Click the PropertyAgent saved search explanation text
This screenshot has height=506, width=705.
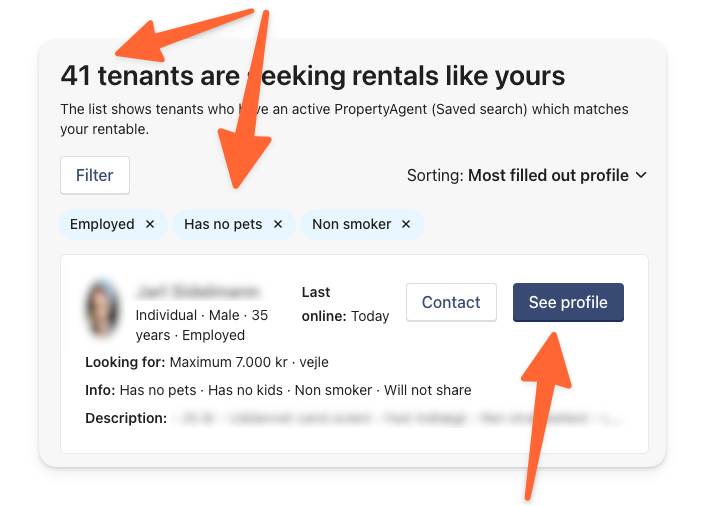344,119
